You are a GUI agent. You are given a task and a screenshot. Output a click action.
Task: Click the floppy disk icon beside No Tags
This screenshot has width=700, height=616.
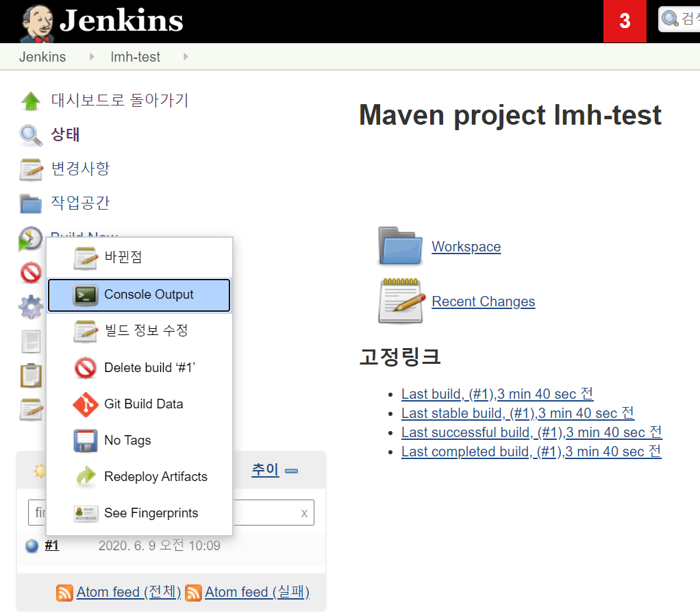pos(85,441)
